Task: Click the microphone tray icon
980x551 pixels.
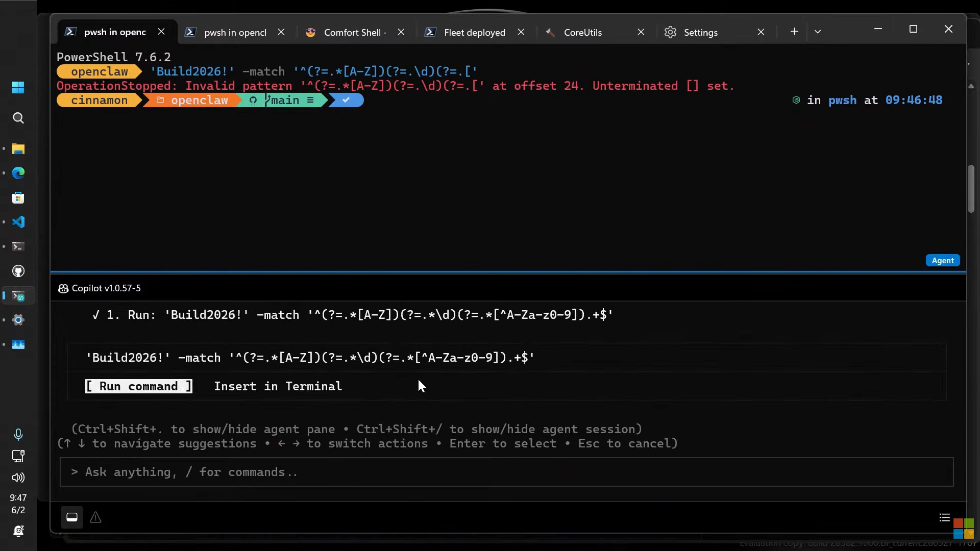Action: coord(18,434)
